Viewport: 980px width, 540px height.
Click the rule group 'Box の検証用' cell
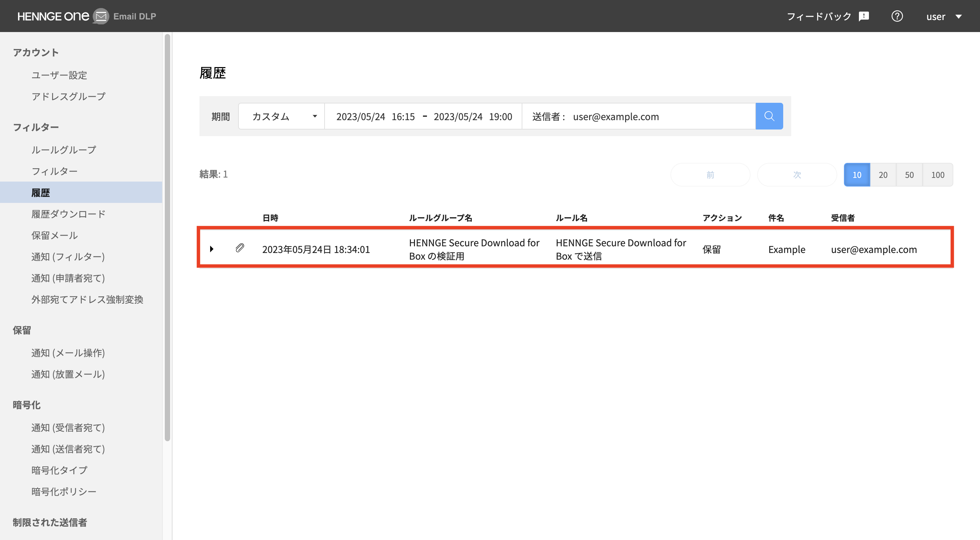[474, 249]
